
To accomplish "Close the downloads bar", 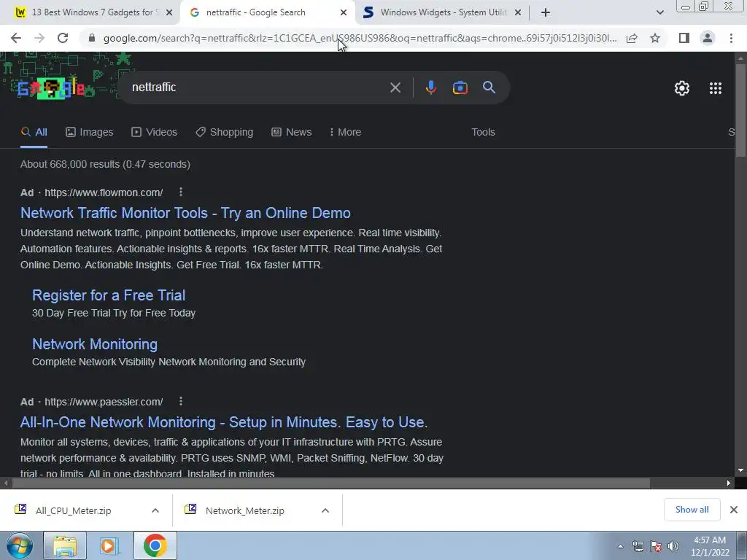I will [x=734, y=510].
